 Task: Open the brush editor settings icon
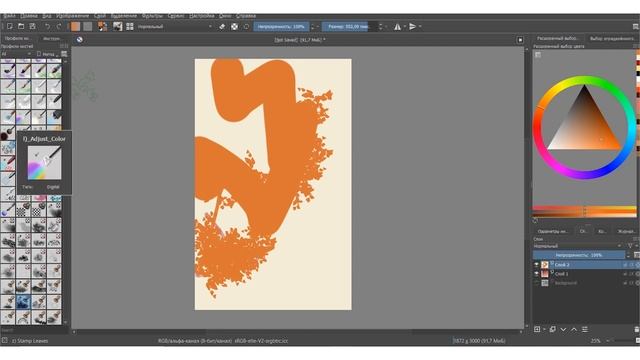pos(118,27)
